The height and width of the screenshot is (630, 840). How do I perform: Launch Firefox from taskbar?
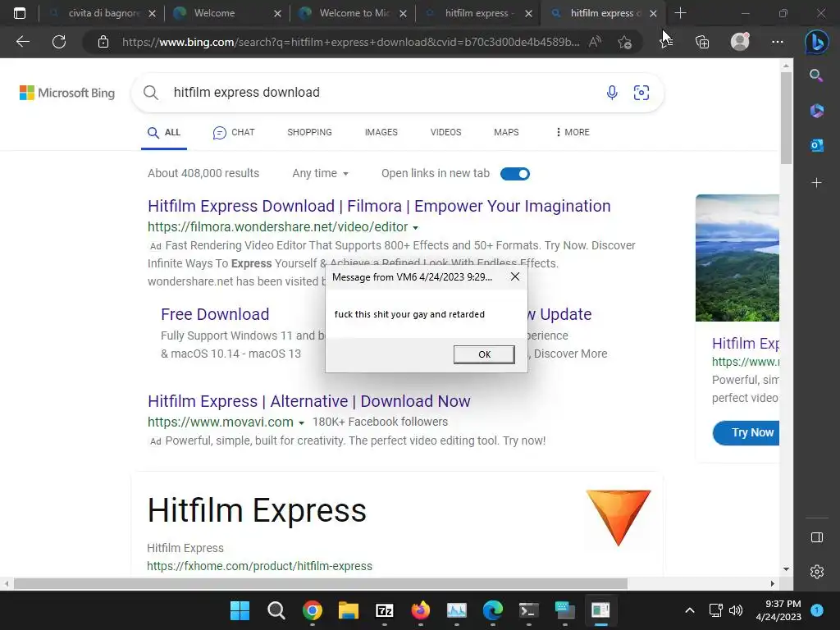(421, 610)
